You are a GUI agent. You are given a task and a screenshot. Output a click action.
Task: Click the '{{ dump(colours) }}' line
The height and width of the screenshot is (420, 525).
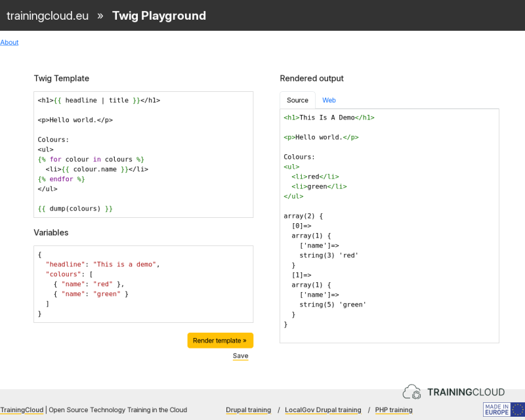coord(75,209)
